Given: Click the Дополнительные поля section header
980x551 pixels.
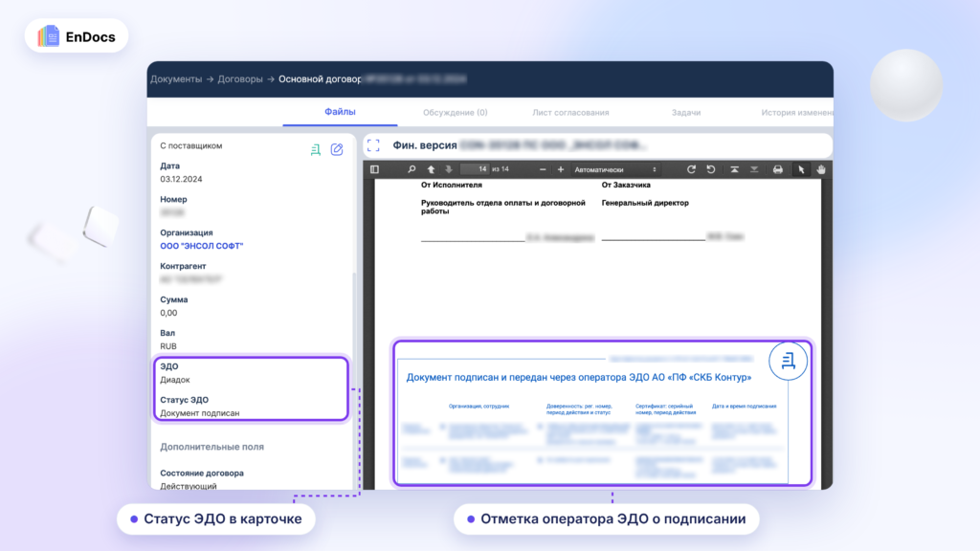Looking at the screenshot, I should 212,447.
